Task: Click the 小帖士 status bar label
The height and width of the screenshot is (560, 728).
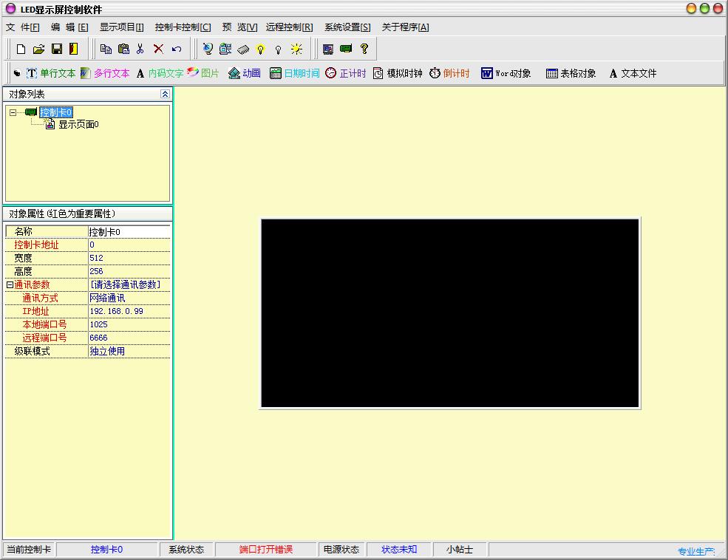Action: pos(459,550)
